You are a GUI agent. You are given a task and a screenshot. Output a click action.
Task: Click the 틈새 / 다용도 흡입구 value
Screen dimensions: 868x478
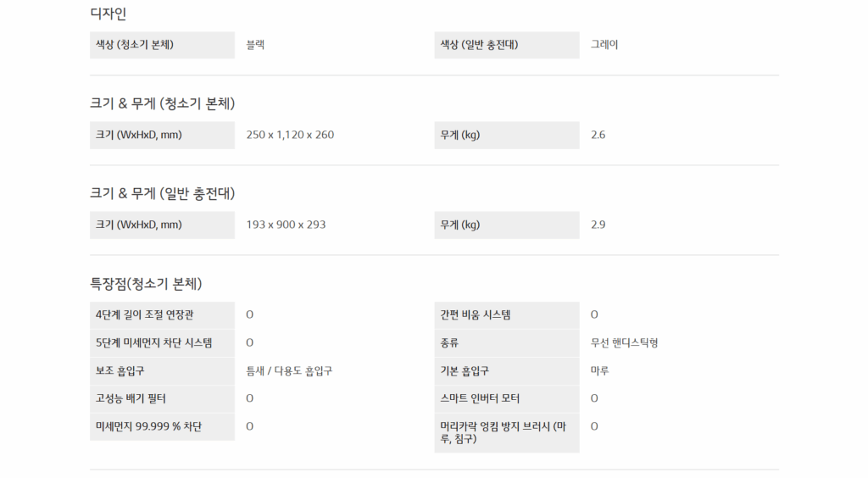coord(289,371)
